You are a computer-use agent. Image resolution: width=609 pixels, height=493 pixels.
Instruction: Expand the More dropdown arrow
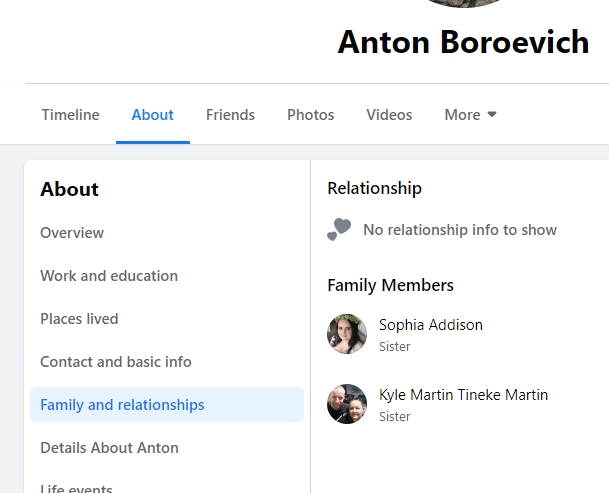[492, 114]
